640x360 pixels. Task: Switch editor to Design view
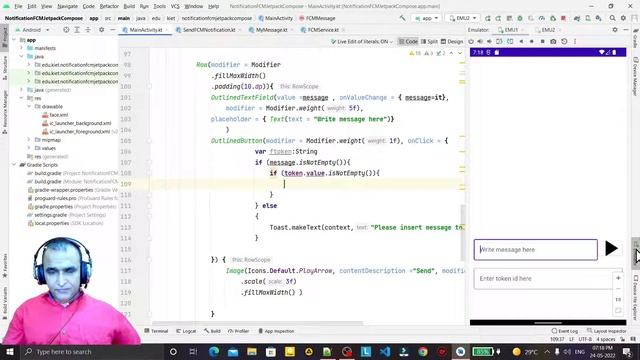tap(452, 41)
